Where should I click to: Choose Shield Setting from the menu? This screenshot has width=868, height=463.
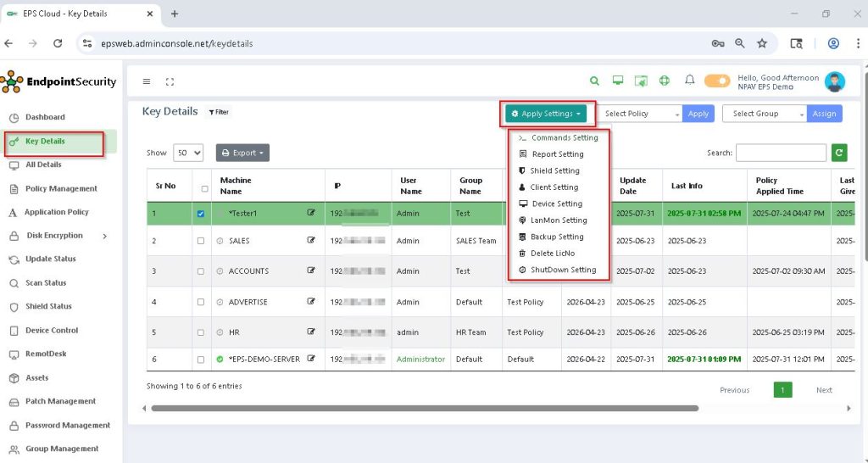pos(554,170)
